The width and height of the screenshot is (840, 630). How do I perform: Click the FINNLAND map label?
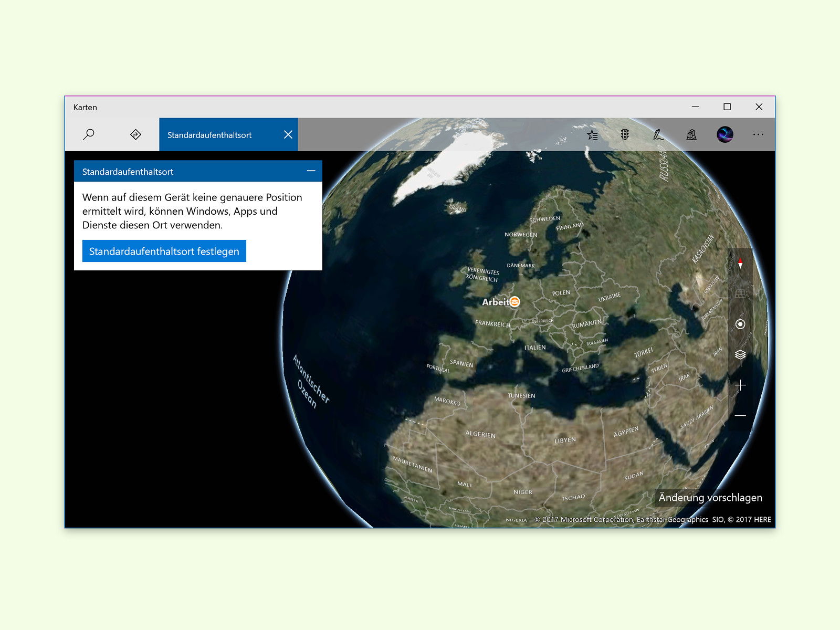click(570, 226)
